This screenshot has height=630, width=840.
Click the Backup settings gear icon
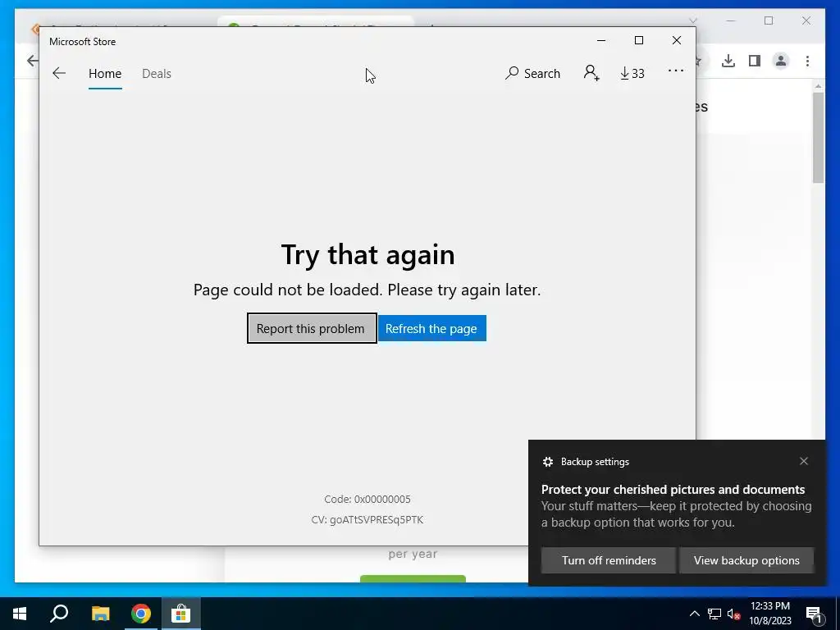point(547,462)
